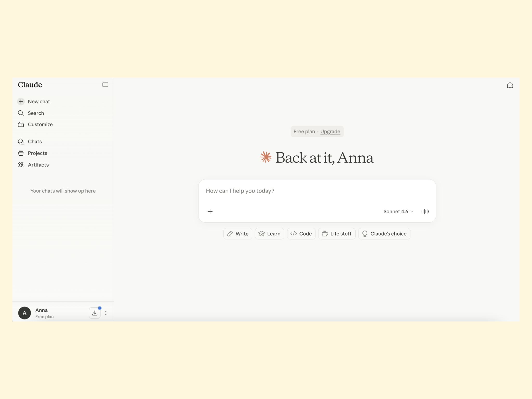Select the Claude's choice chip

[x=384, y=234]
